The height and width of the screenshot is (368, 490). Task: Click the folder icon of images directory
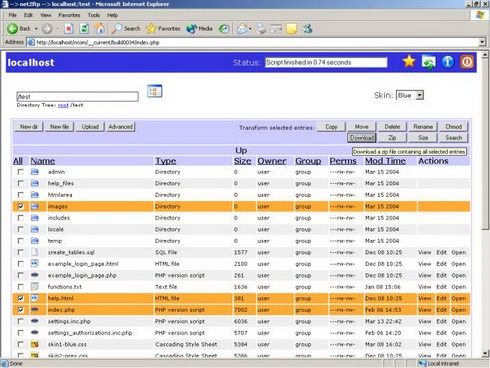35,207
